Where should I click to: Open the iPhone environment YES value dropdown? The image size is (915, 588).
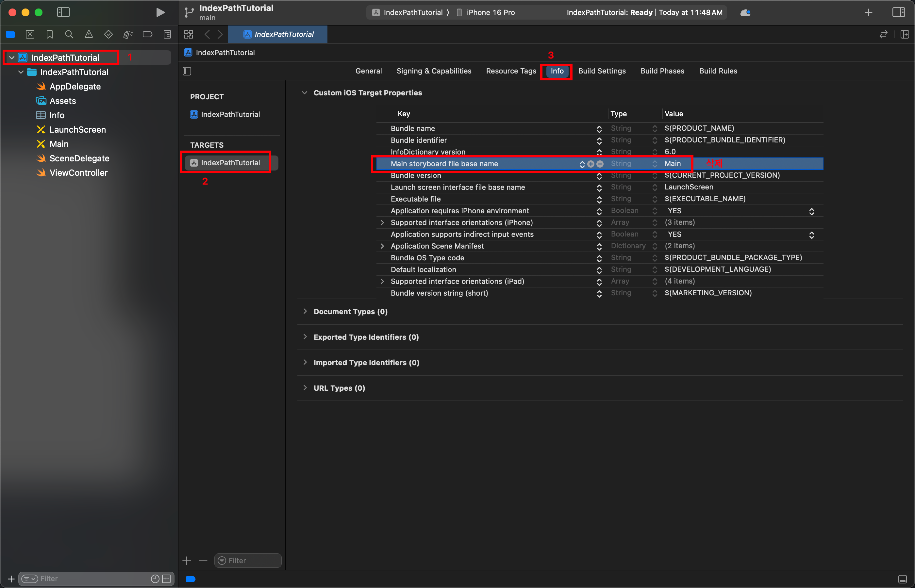pos(811,211)
